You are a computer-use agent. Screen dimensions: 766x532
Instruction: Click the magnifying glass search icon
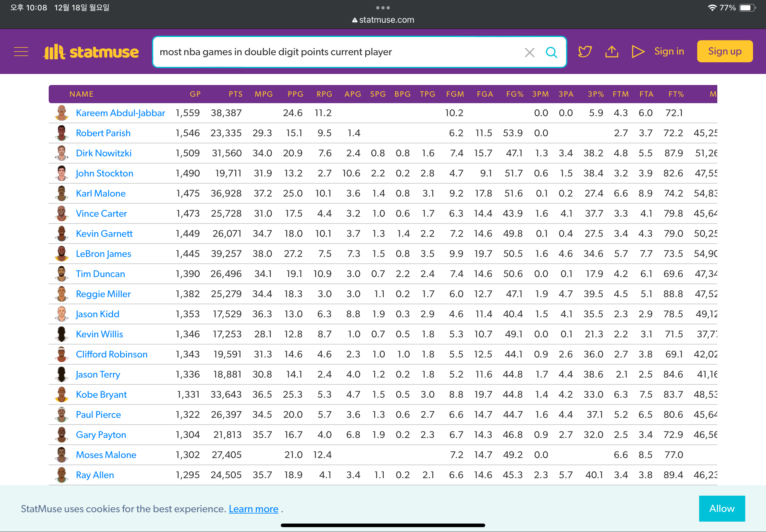[x=551, y=52]
